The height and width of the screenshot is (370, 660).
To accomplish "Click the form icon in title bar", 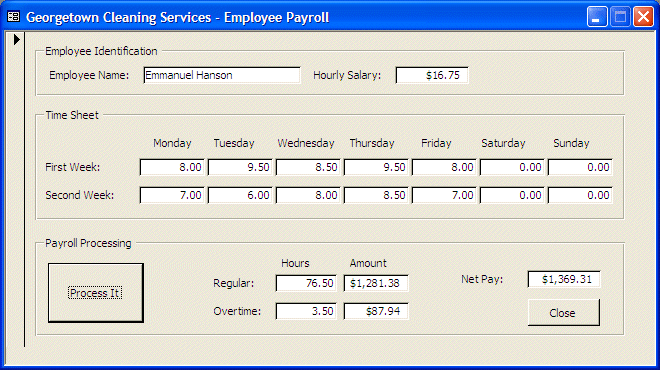I will coord(13,17).
